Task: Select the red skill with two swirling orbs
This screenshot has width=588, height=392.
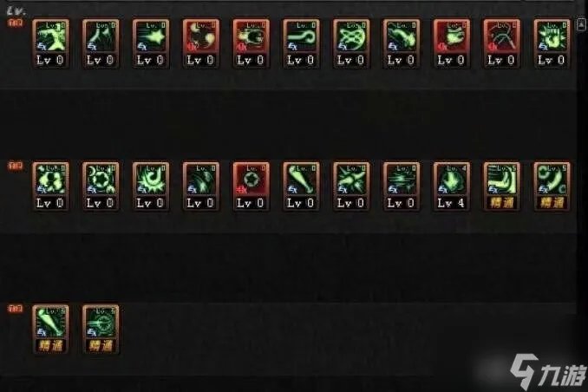Action: click(201, 43)
